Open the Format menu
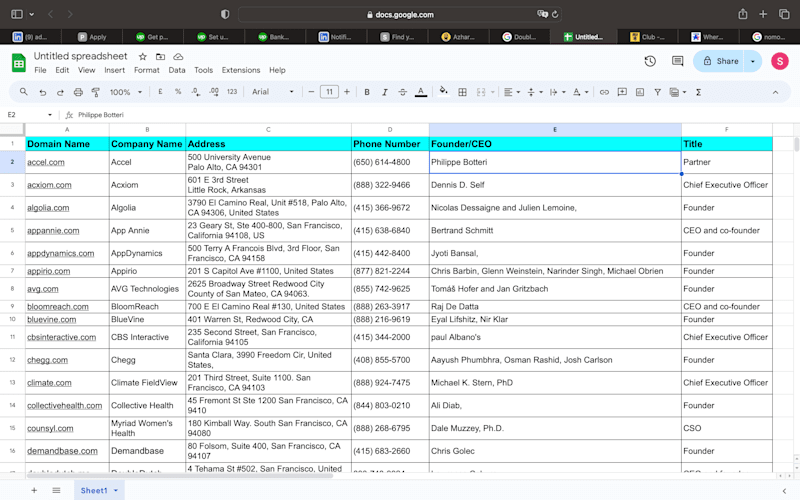 146,70
